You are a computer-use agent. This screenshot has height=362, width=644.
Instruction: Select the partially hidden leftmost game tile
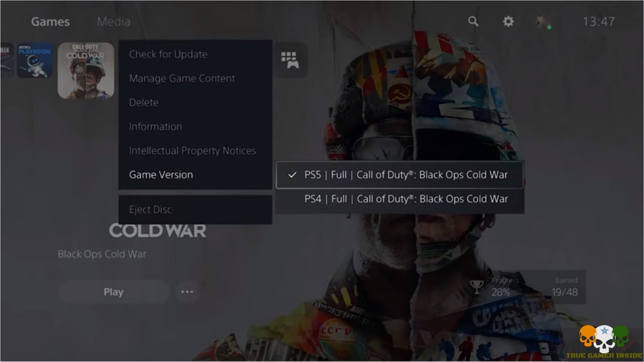coord(6,60)
